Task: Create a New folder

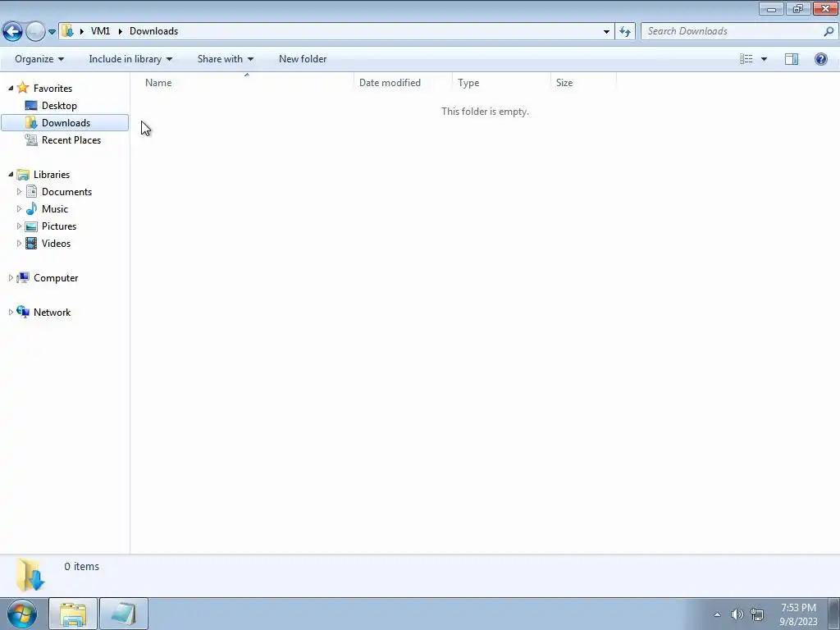Action: tap(303, 59)
